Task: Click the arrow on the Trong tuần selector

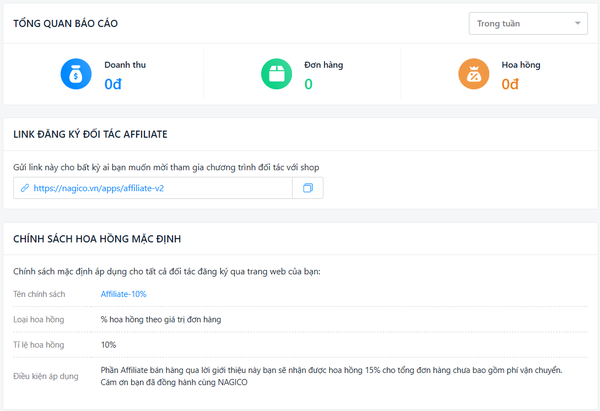Action: pyautogui.click(x=578, y=22)
